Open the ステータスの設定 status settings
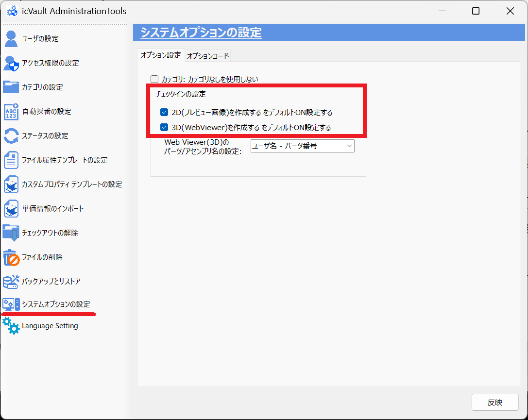 (x=44, y=135)
